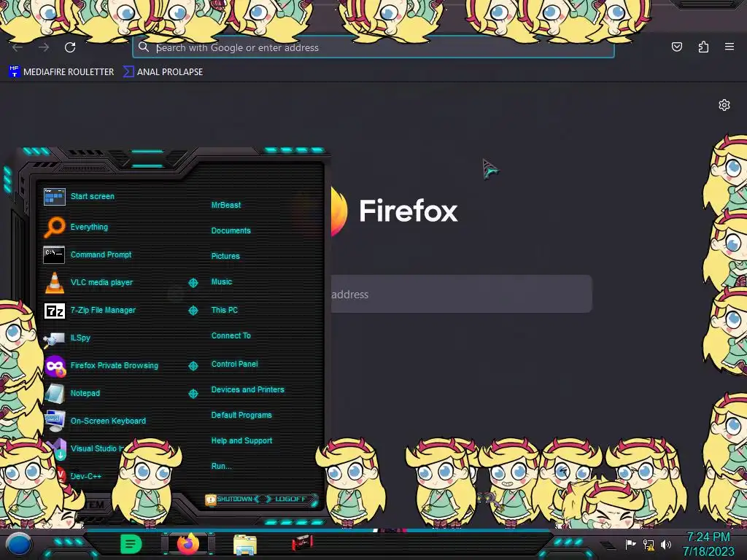
Task: Open 7-Zip File Manager
Action: tap(103, 310)
